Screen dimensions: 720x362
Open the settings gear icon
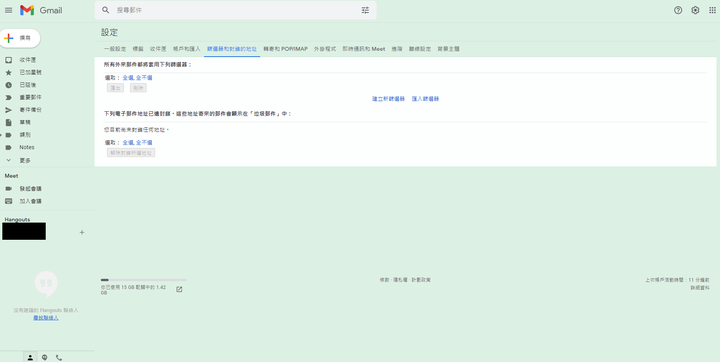[695, 10]
